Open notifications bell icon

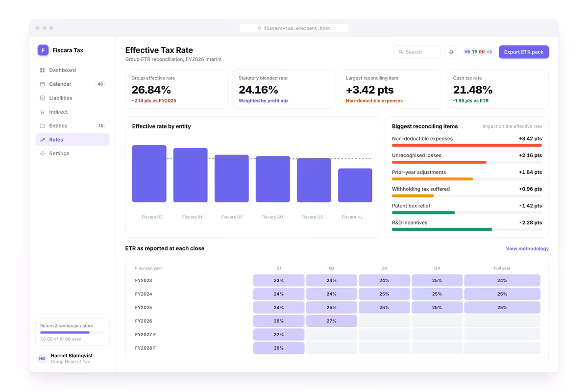[451, 52]
